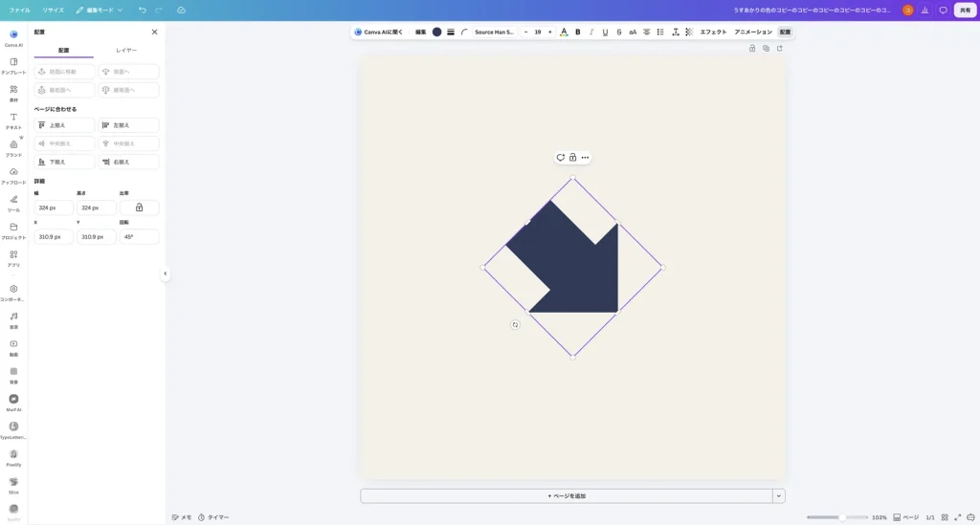The height and width of the screenshot is (525, 980).
Task: Open text color picker in toolbar
Action: (x=564, y=32)
